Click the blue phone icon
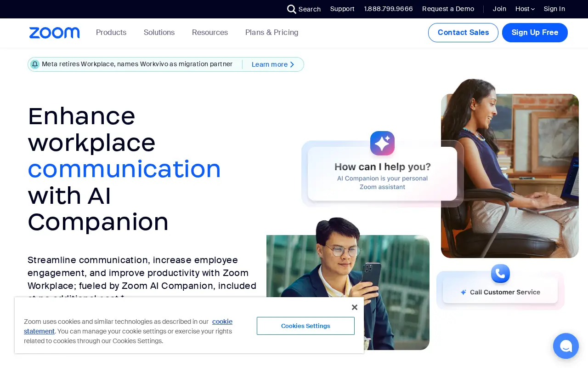Image resolution: width=588 pixels, height=368 pixels. coord(500,274)
